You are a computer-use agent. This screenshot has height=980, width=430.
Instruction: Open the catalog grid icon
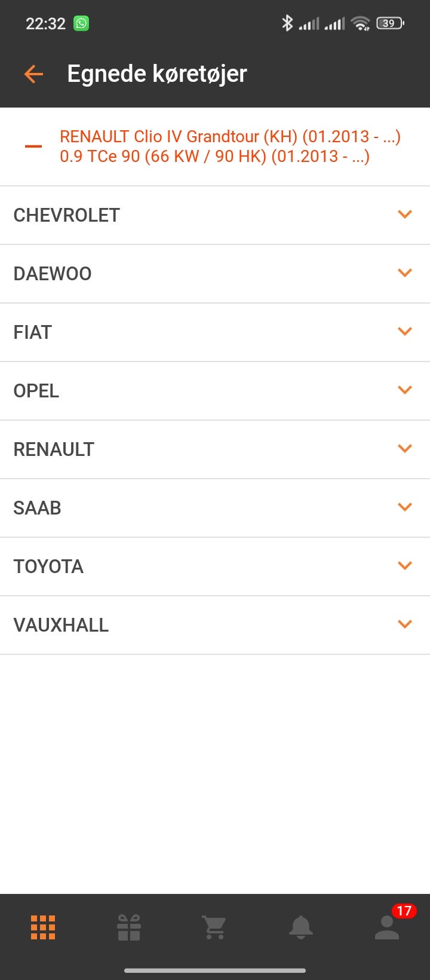pos(43,927)
